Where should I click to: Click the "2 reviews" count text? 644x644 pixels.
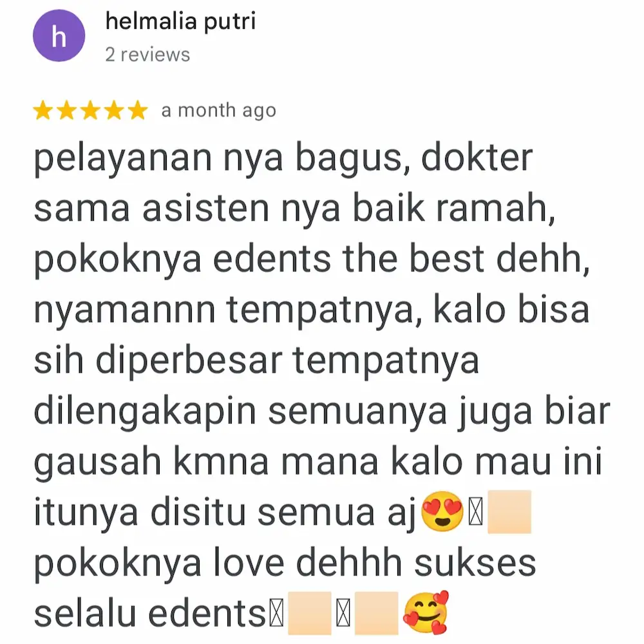(x=147, y=55)
